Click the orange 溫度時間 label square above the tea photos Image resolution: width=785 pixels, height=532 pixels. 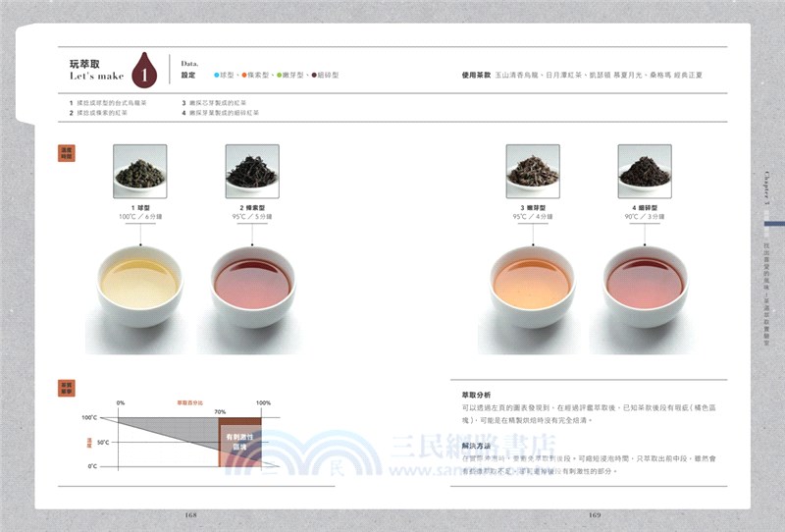tap(67, 153)
